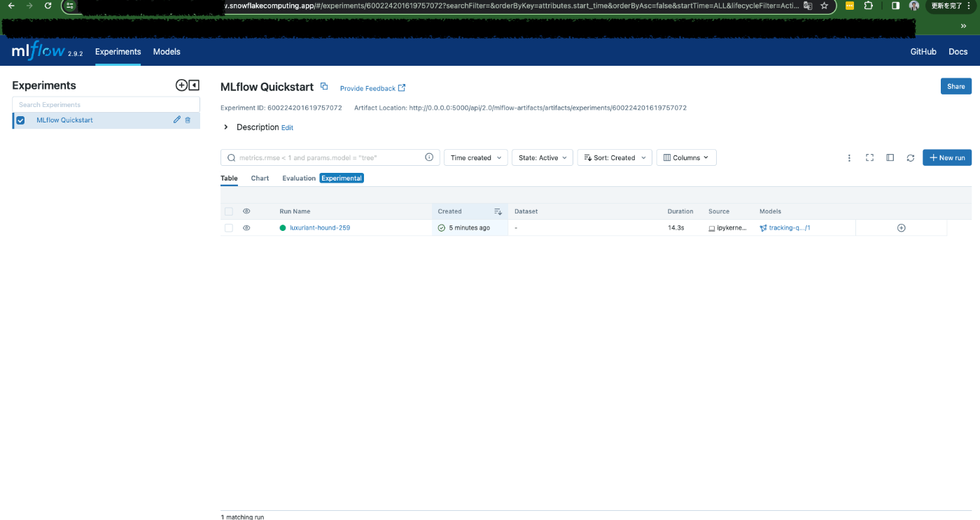Viewport: 980px width, 520px height.
Task: Click the sort arrow in Created header
Action: click(498, 211)
